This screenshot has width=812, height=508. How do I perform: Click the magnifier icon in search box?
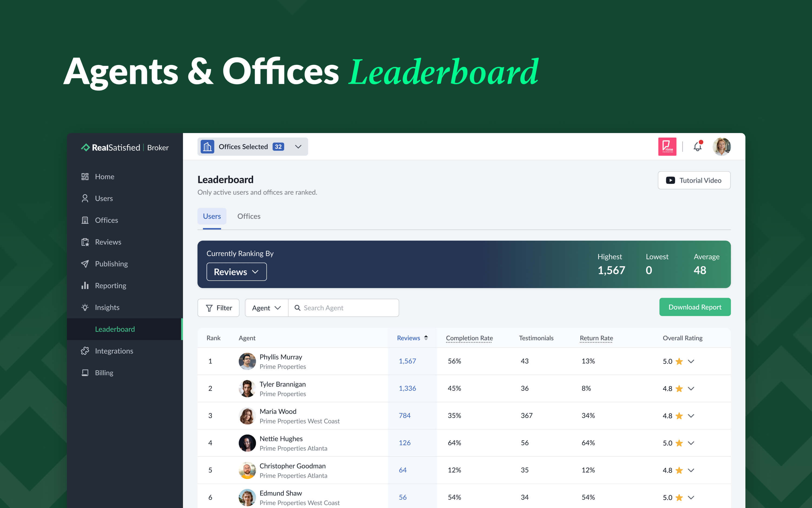coord(297,308)
